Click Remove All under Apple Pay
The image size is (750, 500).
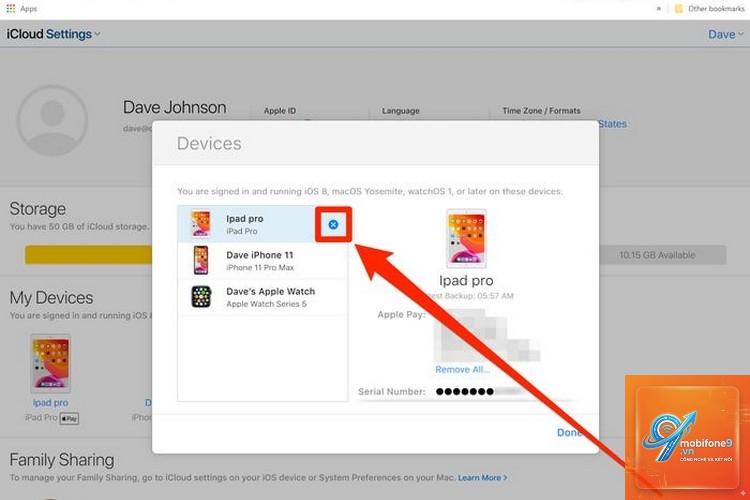pos(462,369)
